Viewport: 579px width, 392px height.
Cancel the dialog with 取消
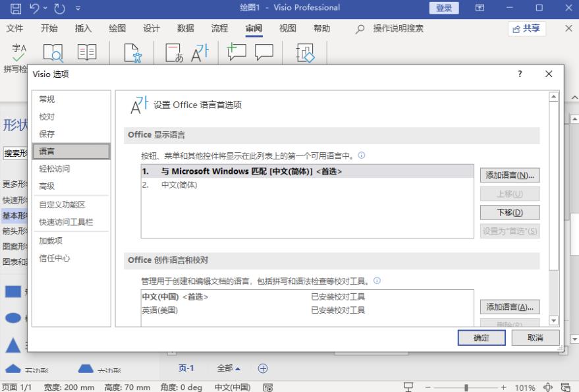[536, 338]
